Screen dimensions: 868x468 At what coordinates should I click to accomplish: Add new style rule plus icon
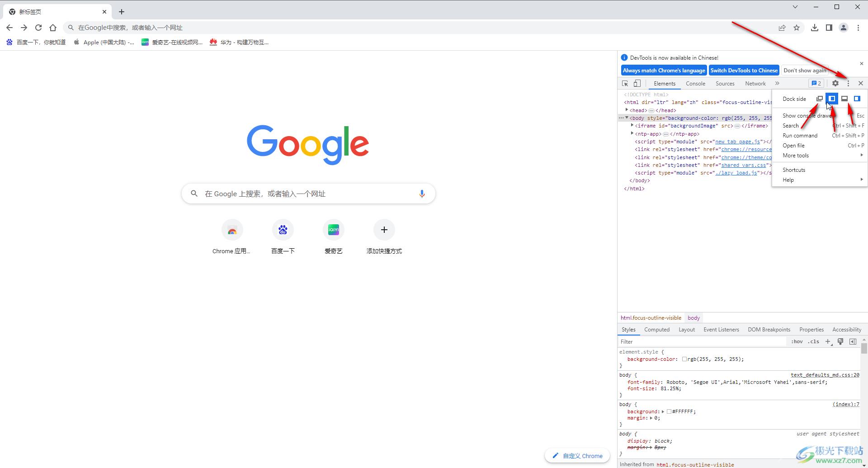point(828,342)
